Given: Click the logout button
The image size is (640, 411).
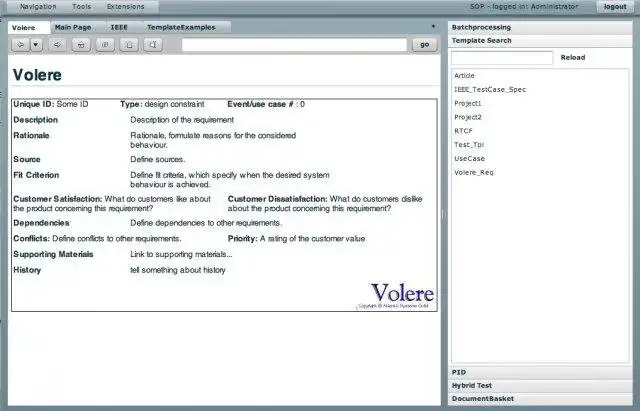Looking at the screenshot, I should point(615,7).
